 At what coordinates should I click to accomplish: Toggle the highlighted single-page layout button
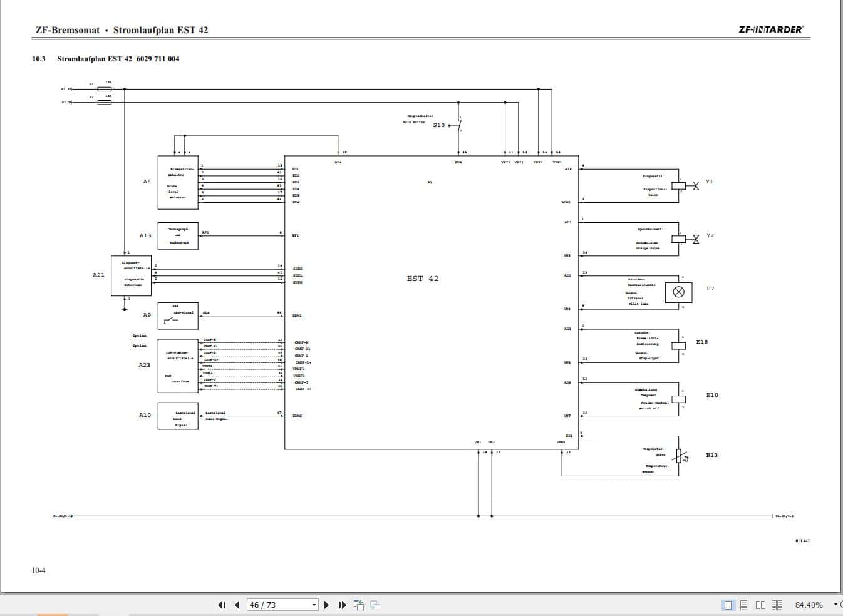pos(727,605)
